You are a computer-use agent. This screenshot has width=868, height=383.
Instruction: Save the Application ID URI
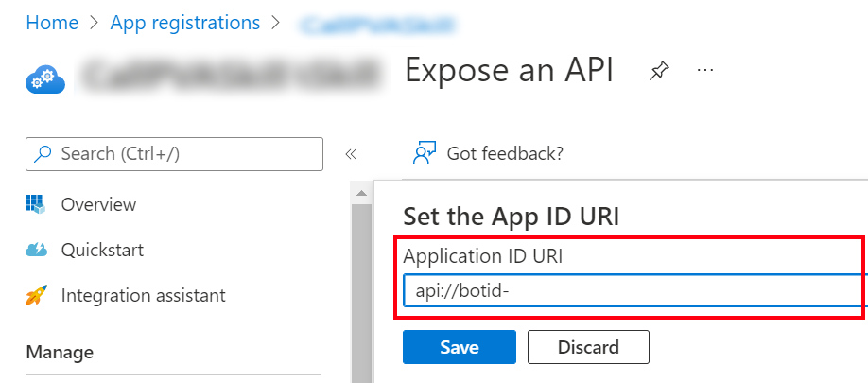459,347
